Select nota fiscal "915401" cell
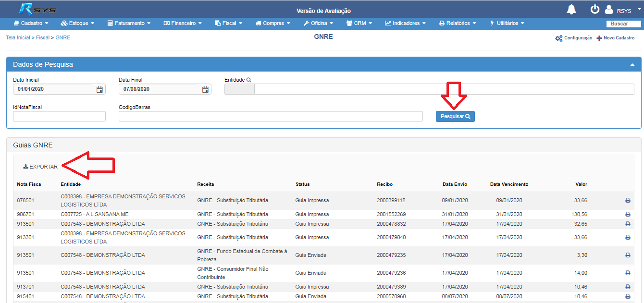This screenshot has height=303, width=644. pyautogui.click(x=25, y=296)
